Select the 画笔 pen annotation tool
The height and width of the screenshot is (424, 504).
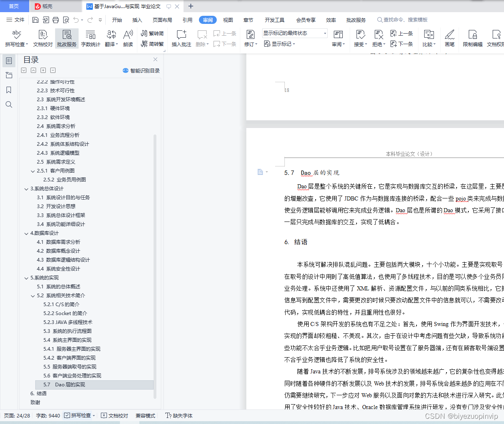(450, 38)
